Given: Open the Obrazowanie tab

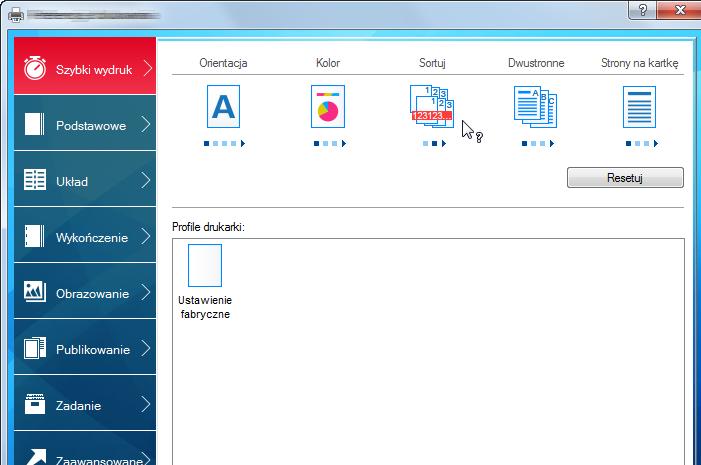Looking at the screenshot, I should click(x=85, y=291).
